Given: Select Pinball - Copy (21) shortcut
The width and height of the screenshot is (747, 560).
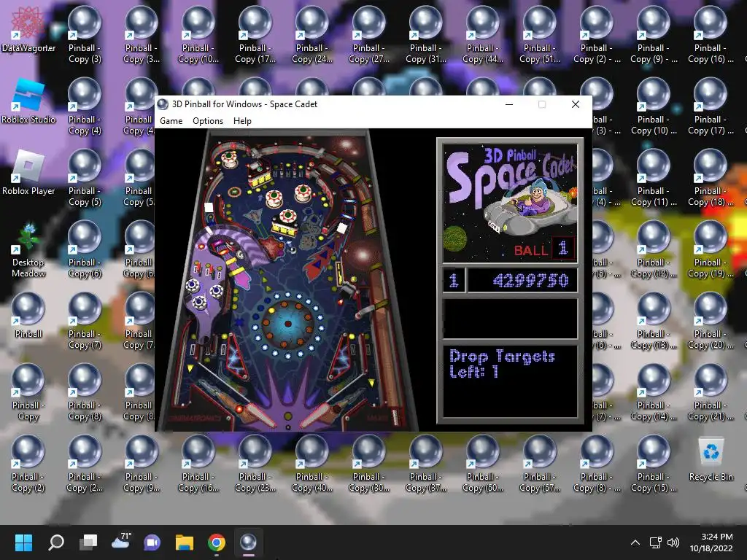Looking at the screenshot, I should pyautogui.click(x=711, y=392).
